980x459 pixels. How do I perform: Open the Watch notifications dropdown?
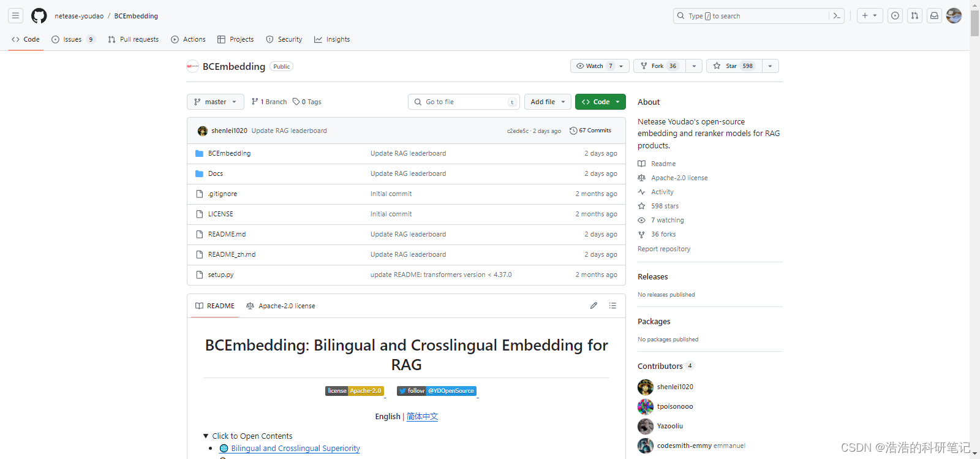(600, 66)
